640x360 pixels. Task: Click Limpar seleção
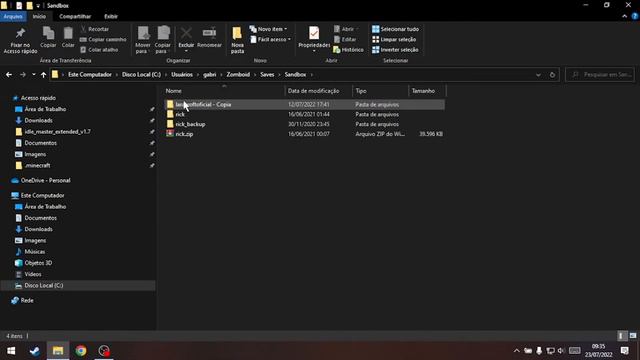click(x=394, y=40)
